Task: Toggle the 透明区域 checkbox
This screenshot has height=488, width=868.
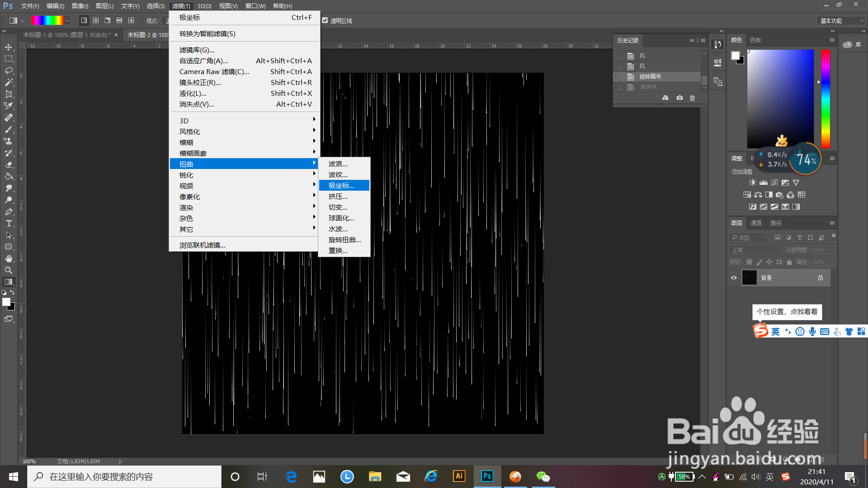Action: point(325,20)
